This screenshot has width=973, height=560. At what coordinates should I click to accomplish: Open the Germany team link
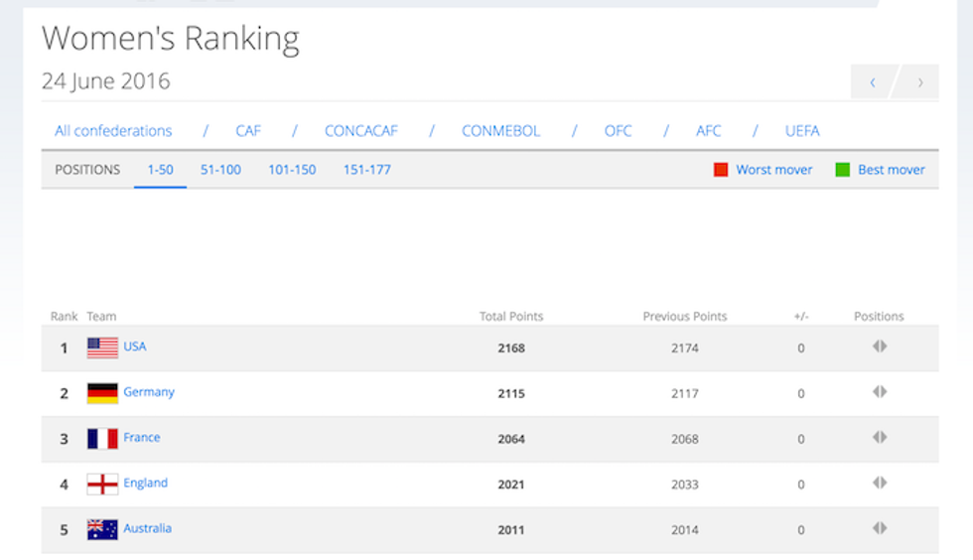[x=149, y=392]
